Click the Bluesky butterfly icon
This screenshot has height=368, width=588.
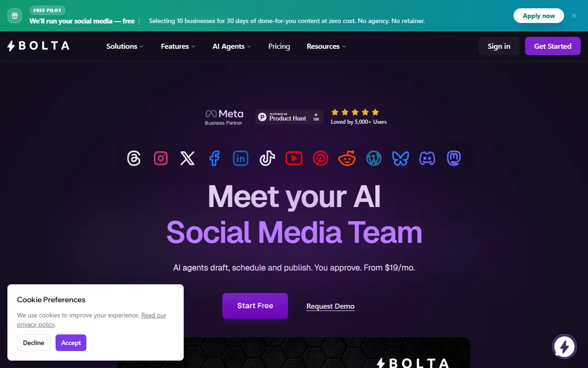[401, 158]
